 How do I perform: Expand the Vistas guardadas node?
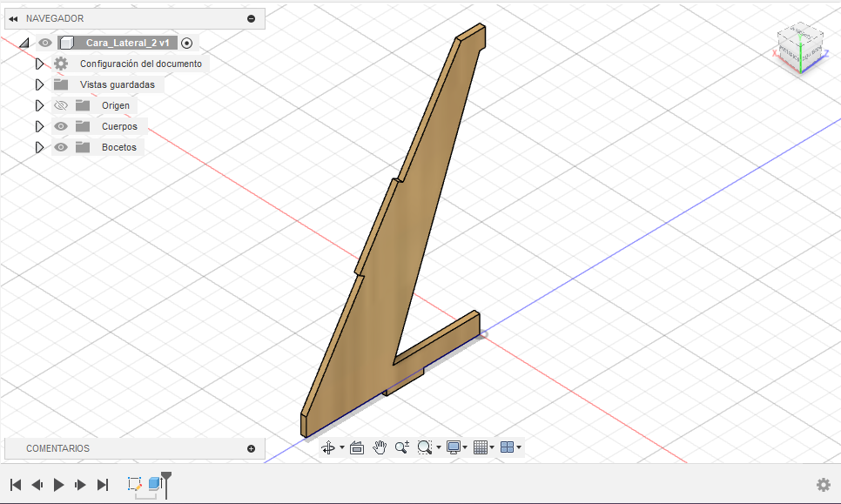pos(39,84)
